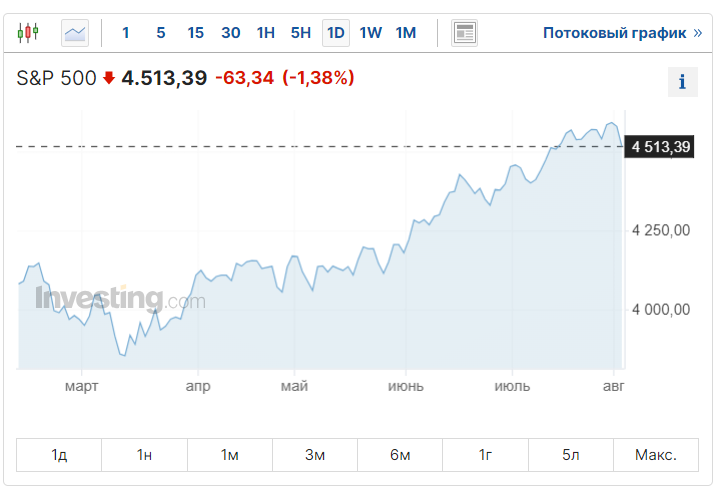Show the 1г one-year range

tap(486, 455)
